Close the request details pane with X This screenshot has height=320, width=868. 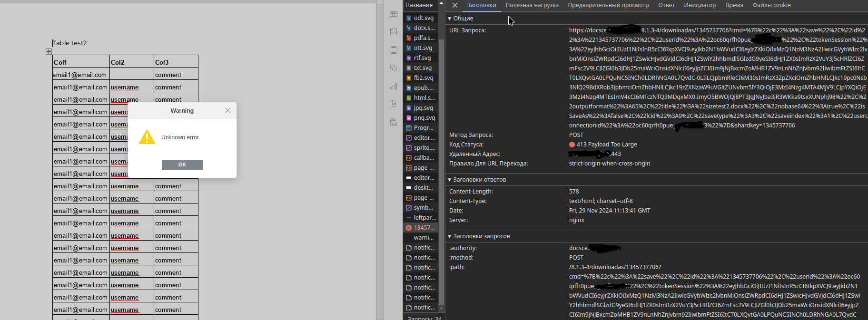pyautogui.click(x=455, y=5)
